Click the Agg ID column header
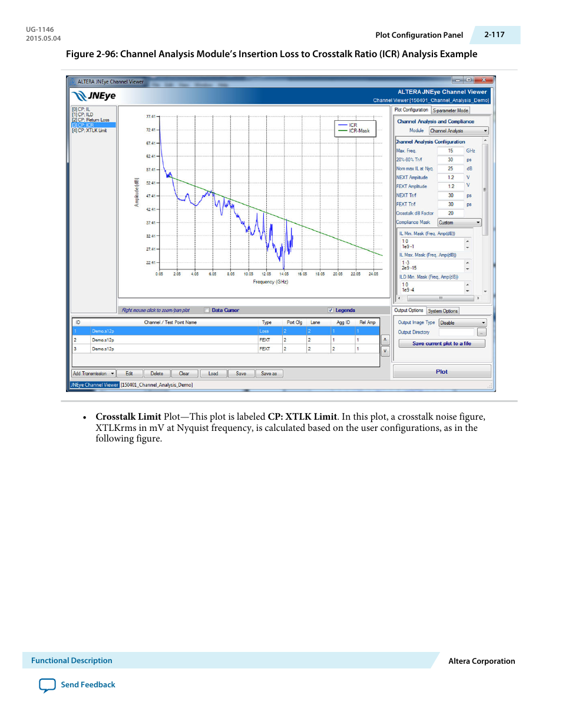The image size is (562, 728). point(343,322)
